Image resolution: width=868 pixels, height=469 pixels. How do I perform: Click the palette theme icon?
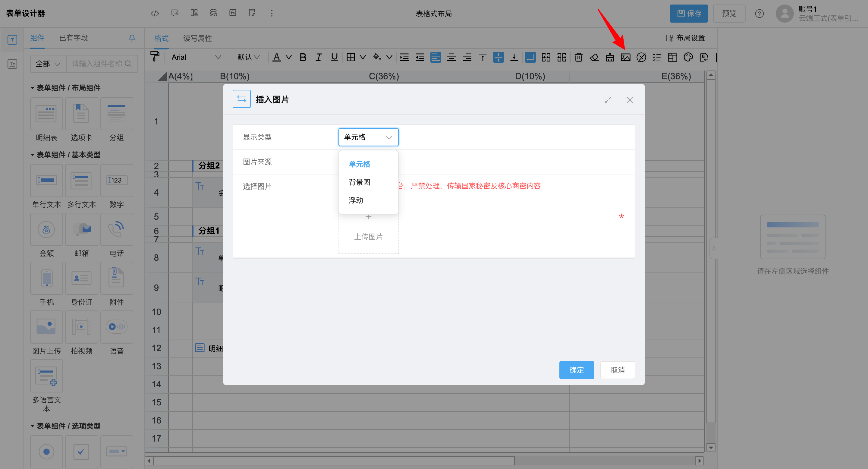click(x=688, y=57)
